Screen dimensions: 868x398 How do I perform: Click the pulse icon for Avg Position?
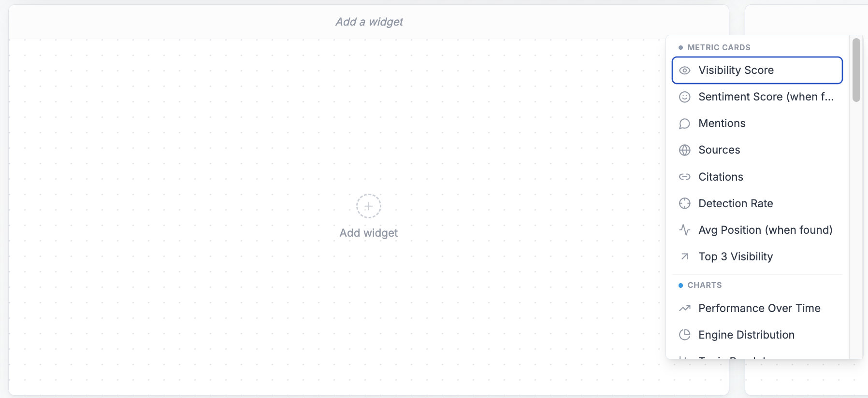(x=684, y=230)
